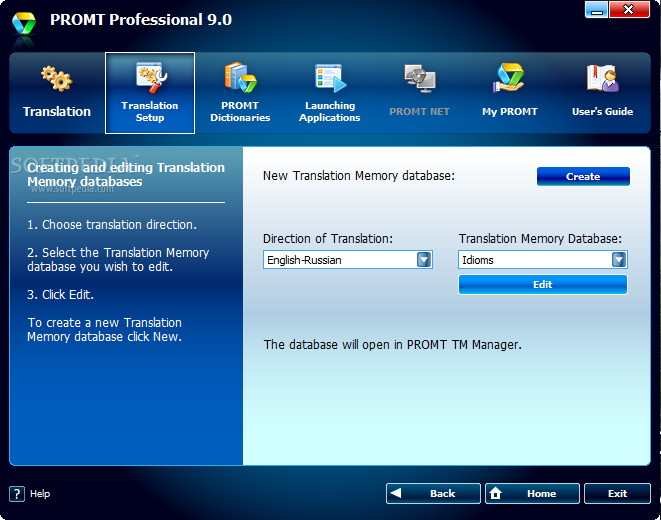Click the Home button label
Image resolution: width=661 pixels, height=520 pixels.
point(541,493)
